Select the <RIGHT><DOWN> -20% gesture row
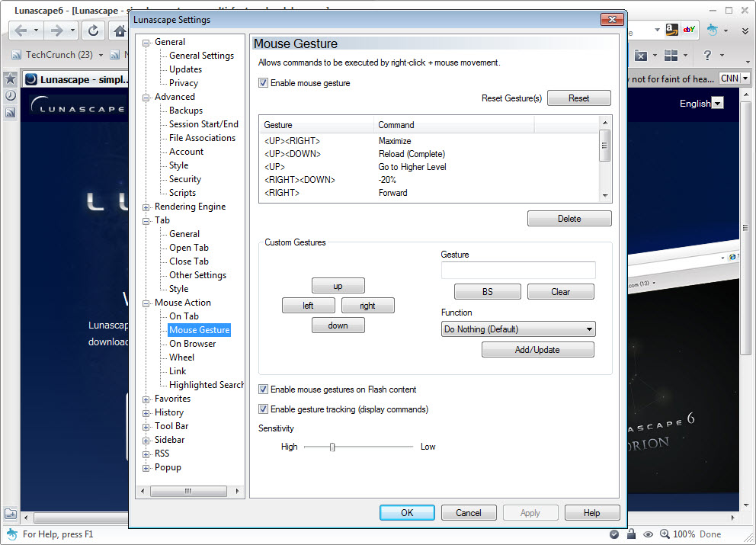The image size is (756, 545). 429,180
